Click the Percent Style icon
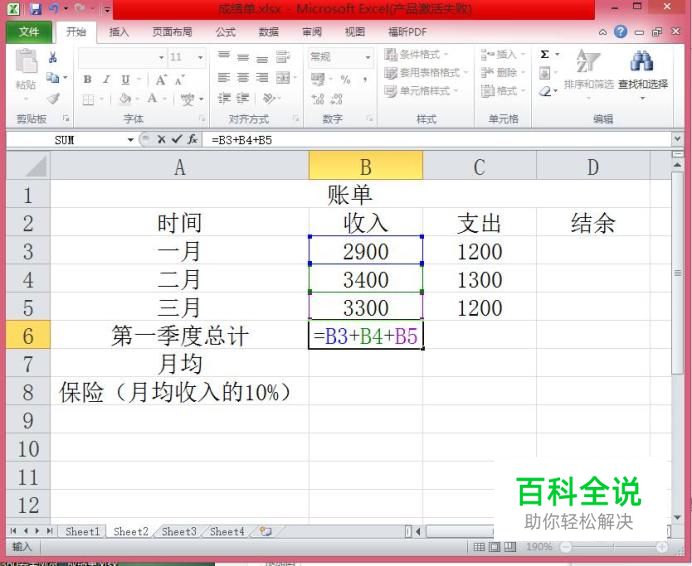The height and width of the screenshot is (566, 692). (x=345, y=80)
